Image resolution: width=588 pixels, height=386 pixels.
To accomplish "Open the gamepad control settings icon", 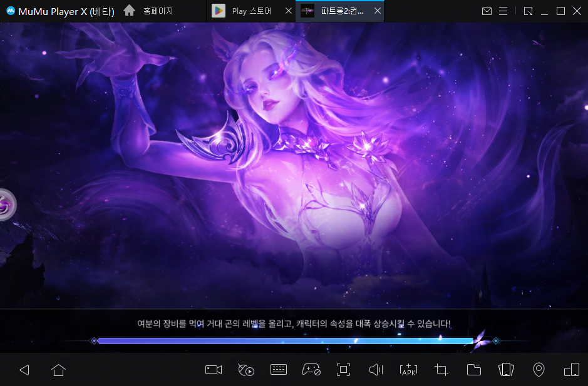I will coord(311,370).
